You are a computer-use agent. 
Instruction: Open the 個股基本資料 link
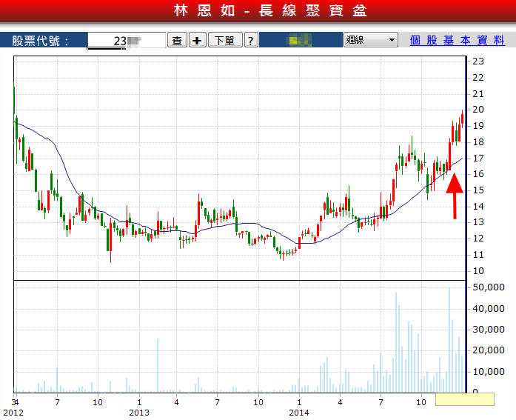pyautogui.click(x=457, y=40)
